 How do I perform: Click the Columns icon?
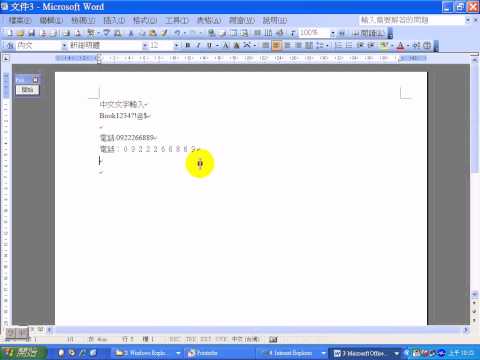click(268, 33)
